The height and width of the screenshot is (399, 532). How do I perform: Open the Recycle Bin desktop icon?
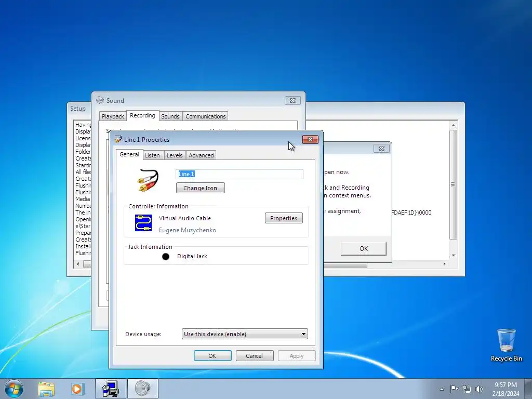[x=506, y=345]
